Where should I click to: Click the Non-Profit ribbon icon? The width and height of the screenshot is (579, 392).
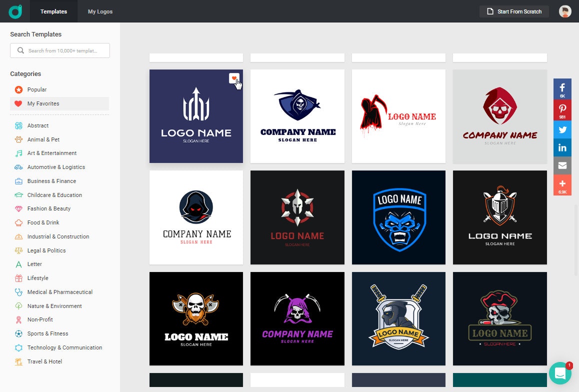[x=18, y=320]
